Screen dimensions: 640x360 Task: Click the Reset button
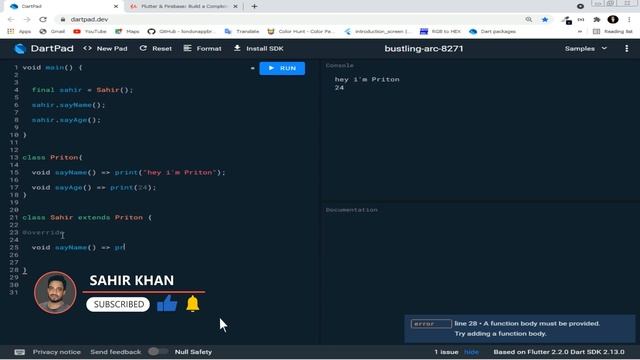156,49
